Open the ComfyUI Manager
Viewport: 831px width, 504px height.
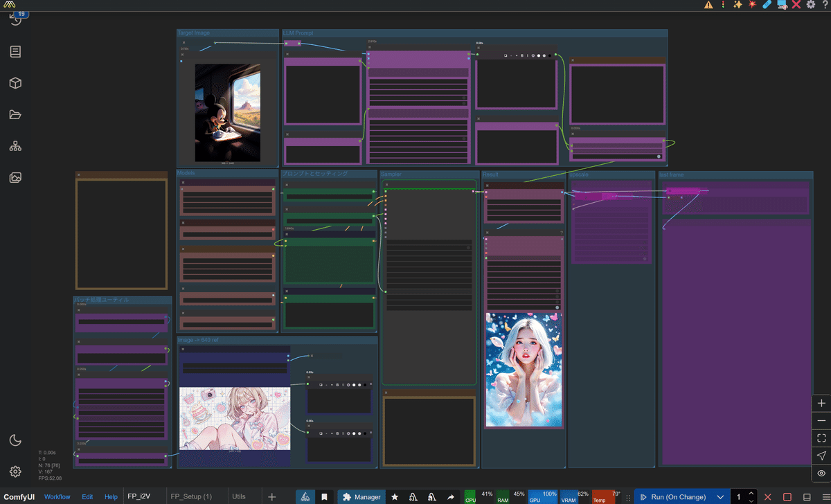tap(361, 496)
